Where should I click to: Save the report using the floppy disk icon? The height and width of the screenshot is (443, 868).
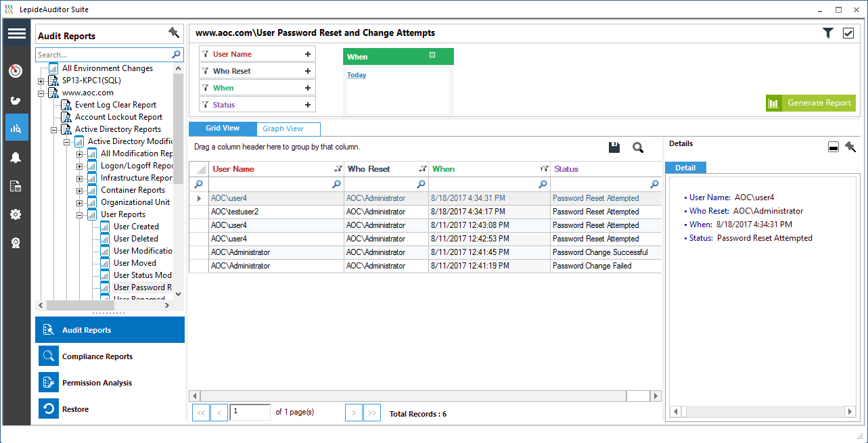pos(614,147)
